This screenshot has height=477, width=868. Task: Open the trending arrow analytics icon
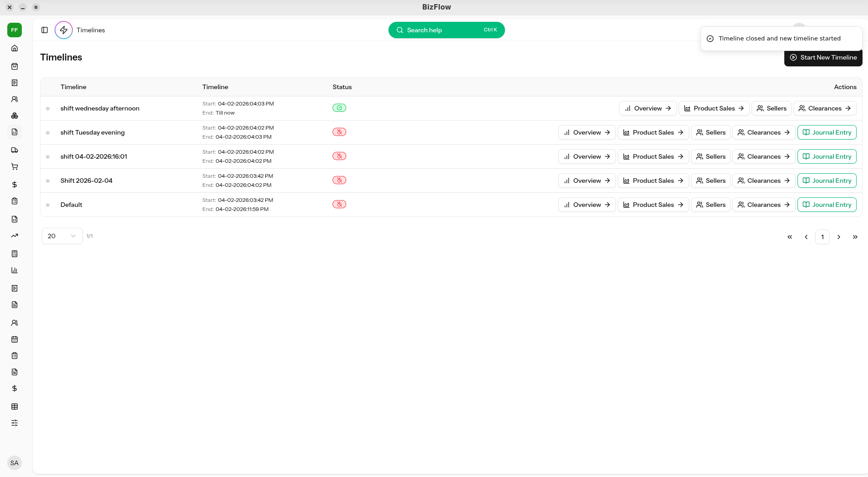[x=15, y=236]
